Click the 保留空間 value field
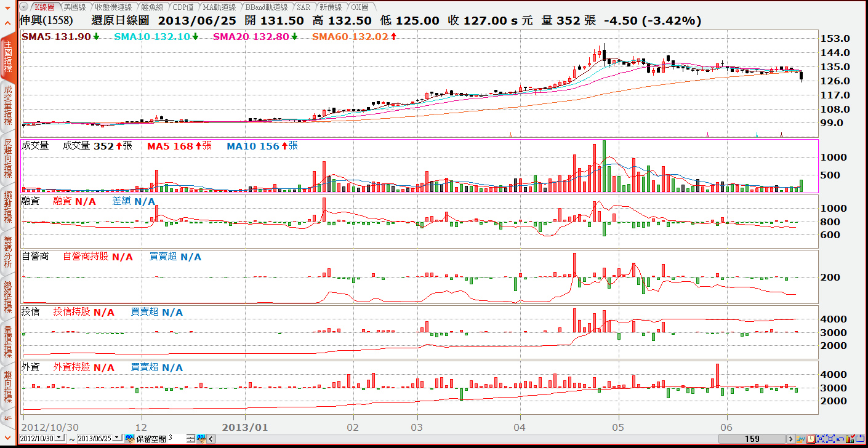 coord(177,438)
